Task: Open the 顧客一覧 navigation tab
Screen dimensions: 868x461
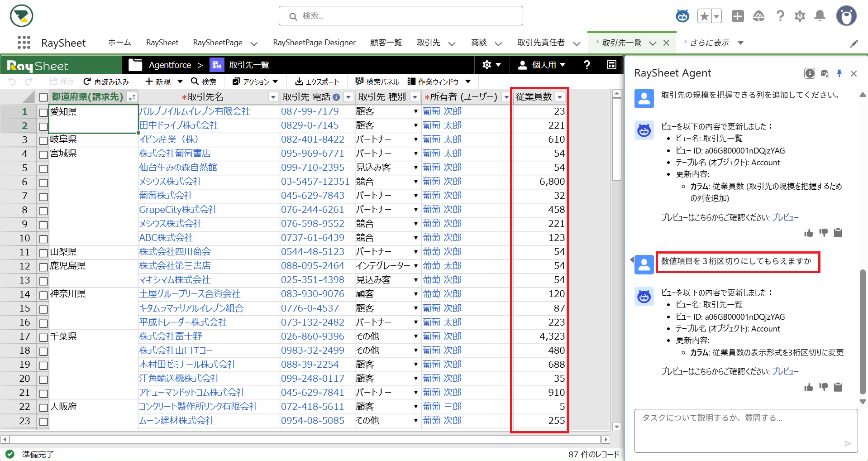Action: (386, 43)
